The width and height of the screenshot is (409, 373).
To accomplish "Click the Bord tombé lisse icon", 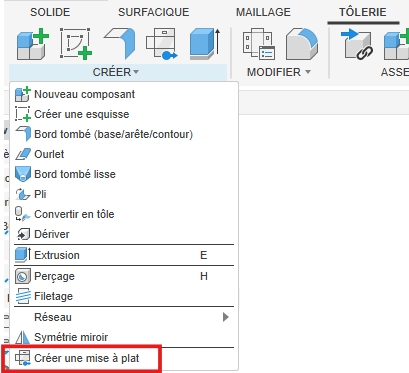I will tap(23, 174).
